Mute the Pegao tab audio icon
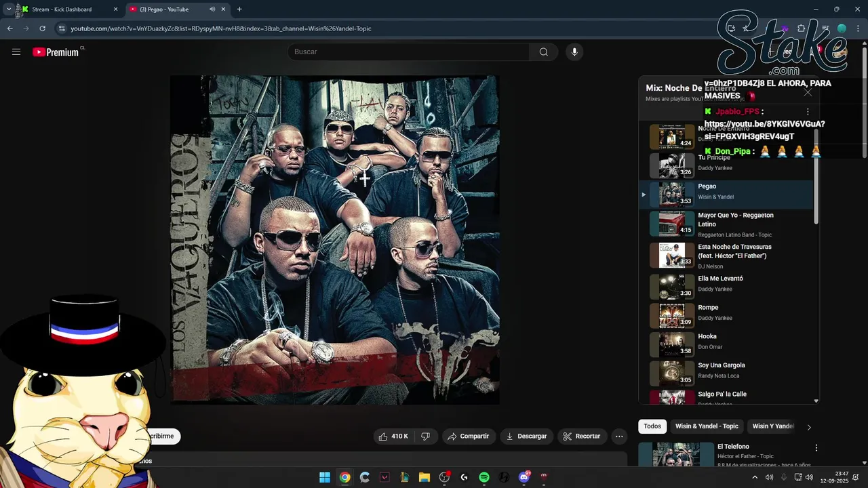Viewport: 868px width, 488px height. coord(212,9)
